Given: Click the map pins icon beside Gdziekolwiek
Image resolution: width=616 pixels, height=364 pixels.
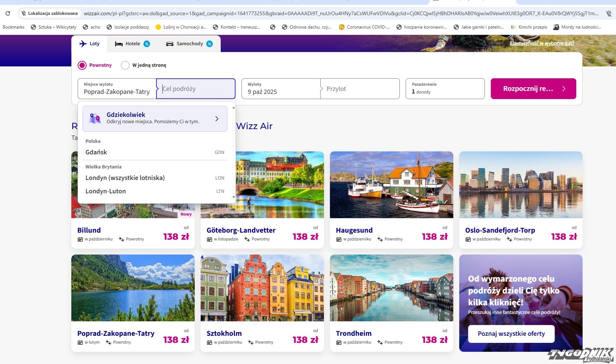Looking at the screenshot, I should [95, 118].
